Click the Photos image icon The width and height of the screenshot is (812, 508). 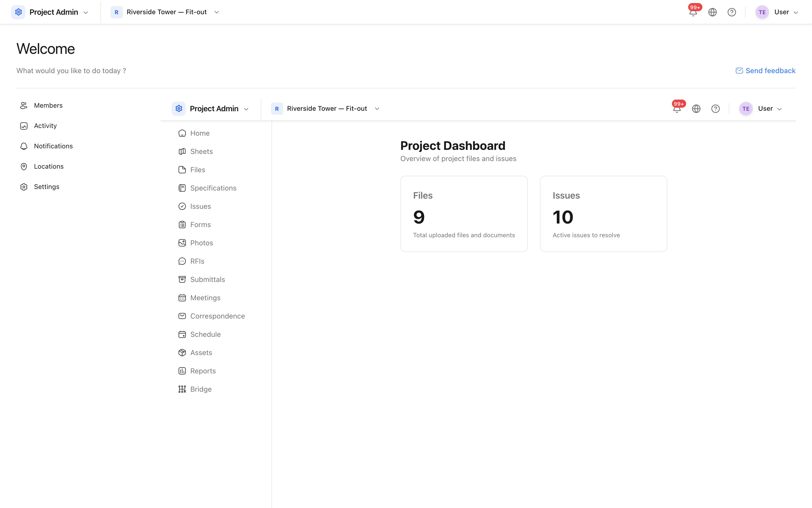(x=182, y=243)
